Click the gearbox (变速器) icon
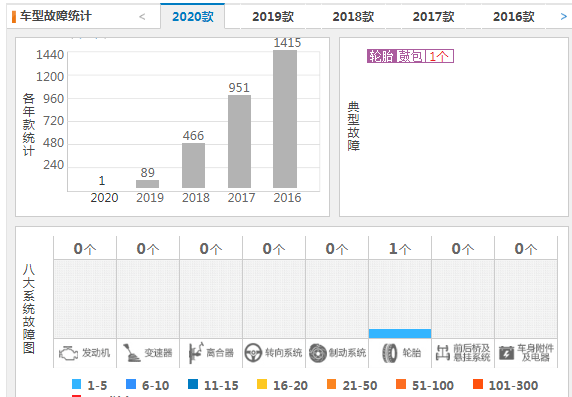Image resolution: width=572 pixels, height=397 pixels. point(131,353)
